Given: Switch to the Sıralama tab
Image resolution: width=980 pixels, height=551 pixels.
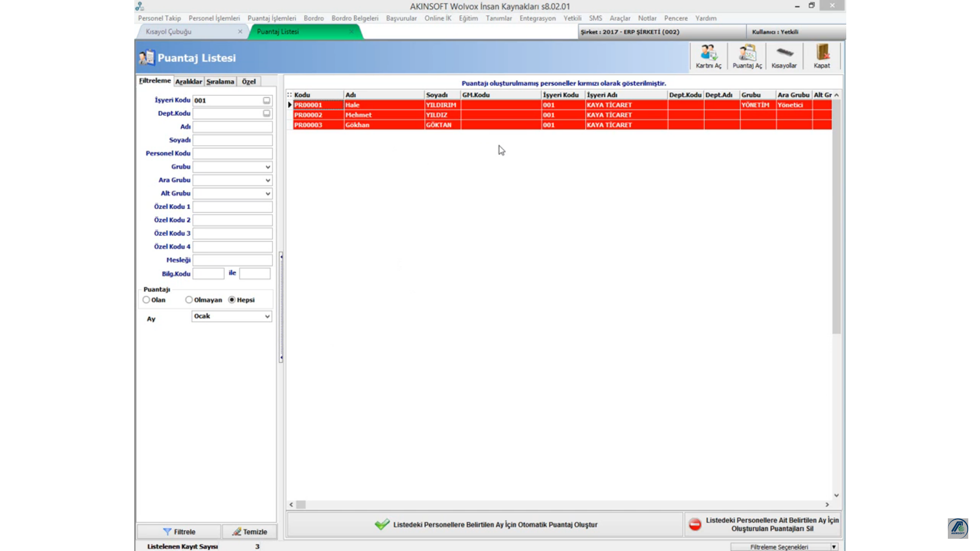Looking at the screenshot, I should tap(220, 82).
